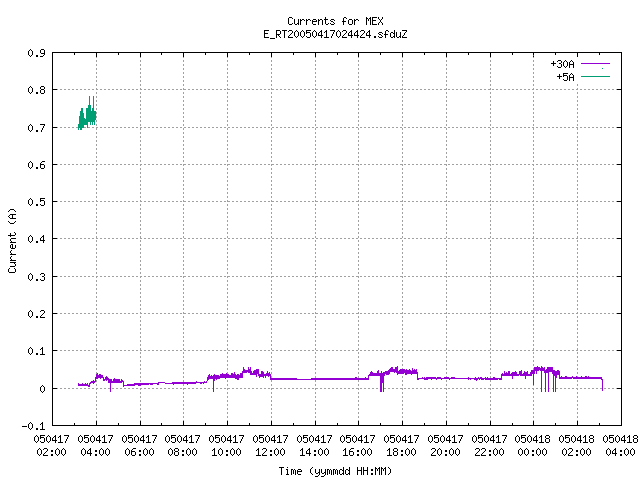Click the x-axis label '050417 10:00'
This screenshot has height=480, width=640.
(x=227, y=445)
